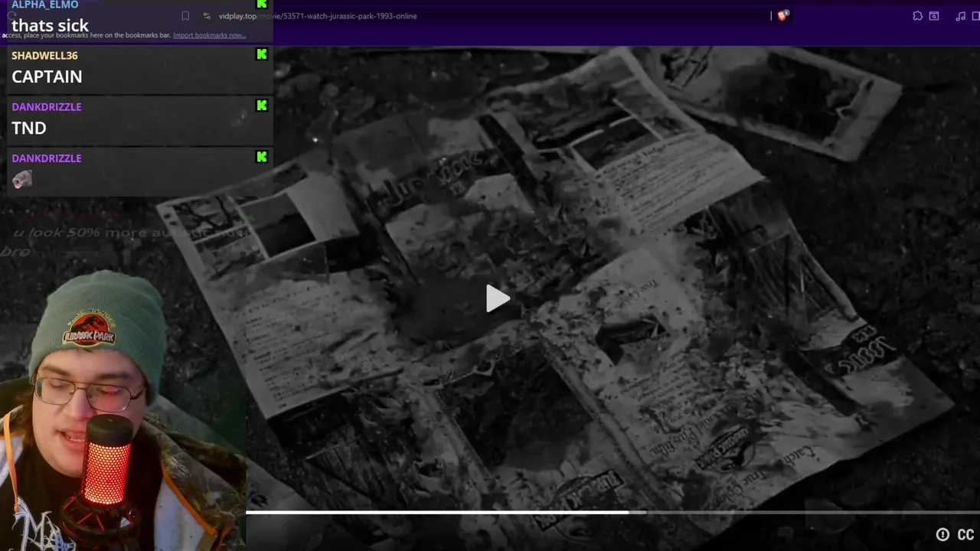Play the Jurassic Park video
The image size is (980, 551).
point(498,298)
